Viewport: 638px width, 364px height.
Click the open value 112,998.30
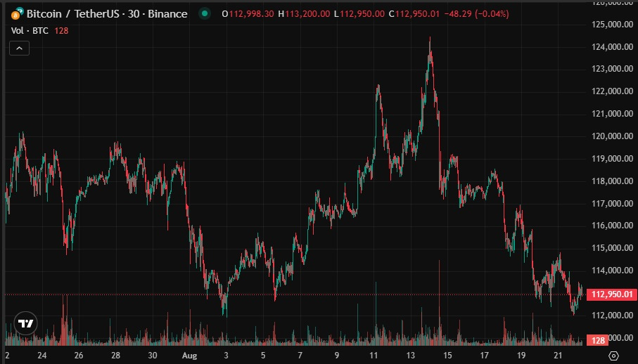click(x=251, y=14)
